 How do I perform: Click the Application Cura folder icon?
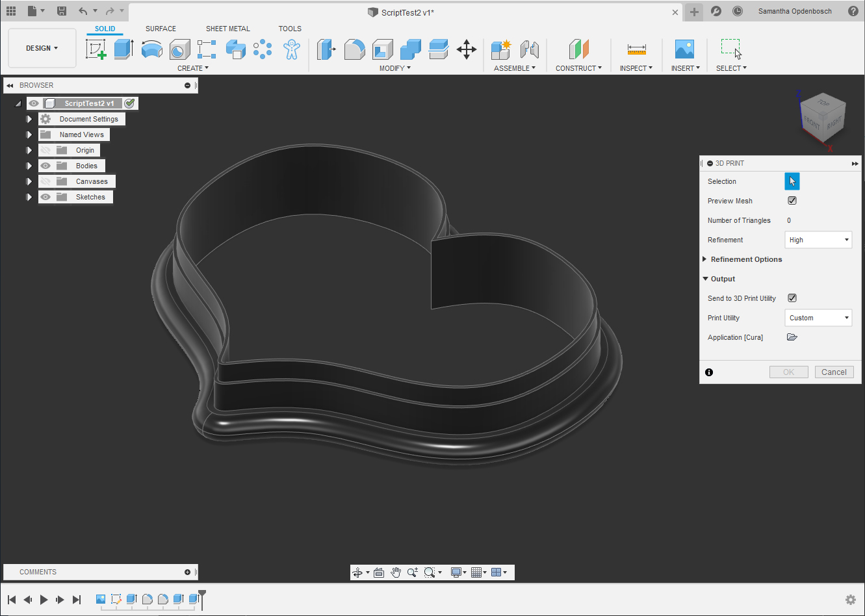[792, 337]
